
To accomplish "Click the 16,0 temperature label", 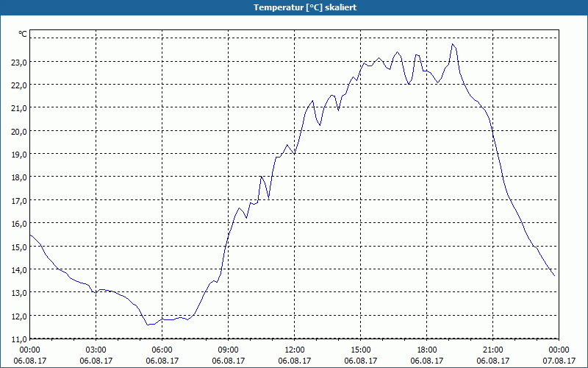I will click(19, 224).
